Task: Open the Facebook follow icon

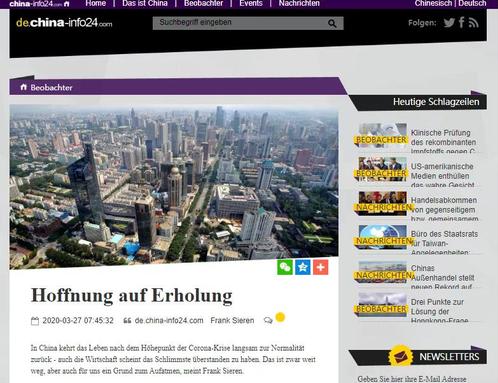Action: (x=462, y=22)
